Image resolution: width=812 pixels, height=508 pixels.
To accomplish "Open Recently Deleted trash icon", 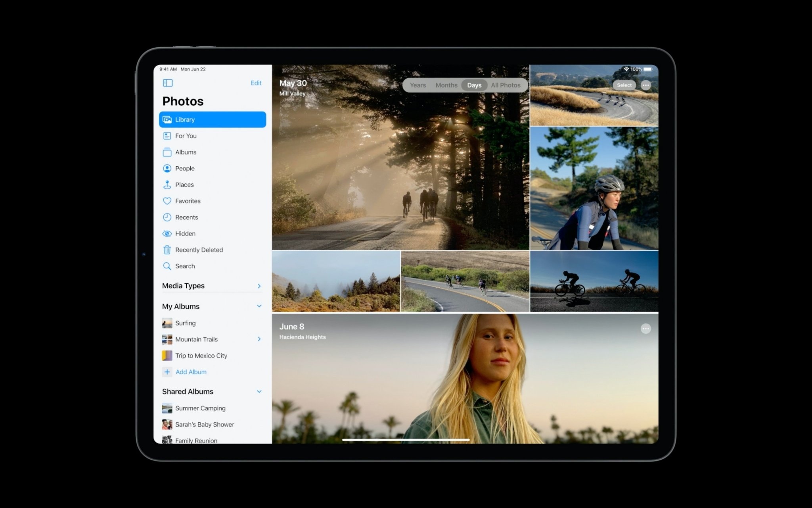I will [167, 250].
